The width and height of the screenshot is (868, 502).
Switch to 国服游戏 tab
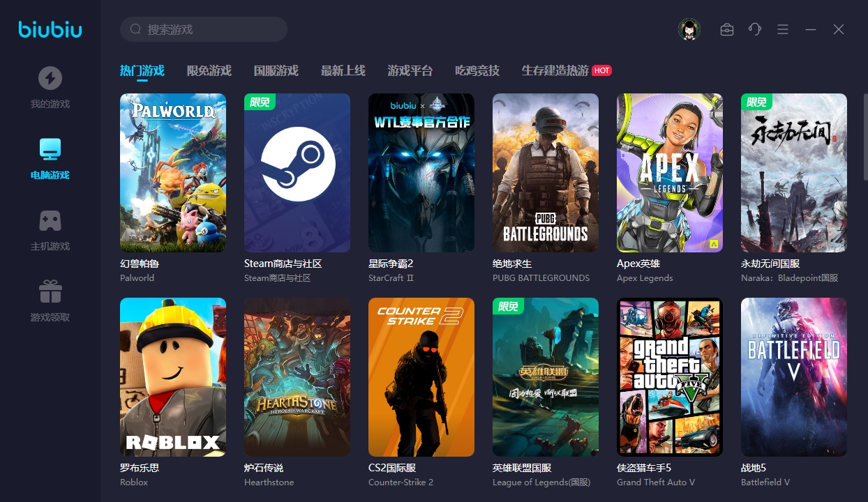point(276,70)
